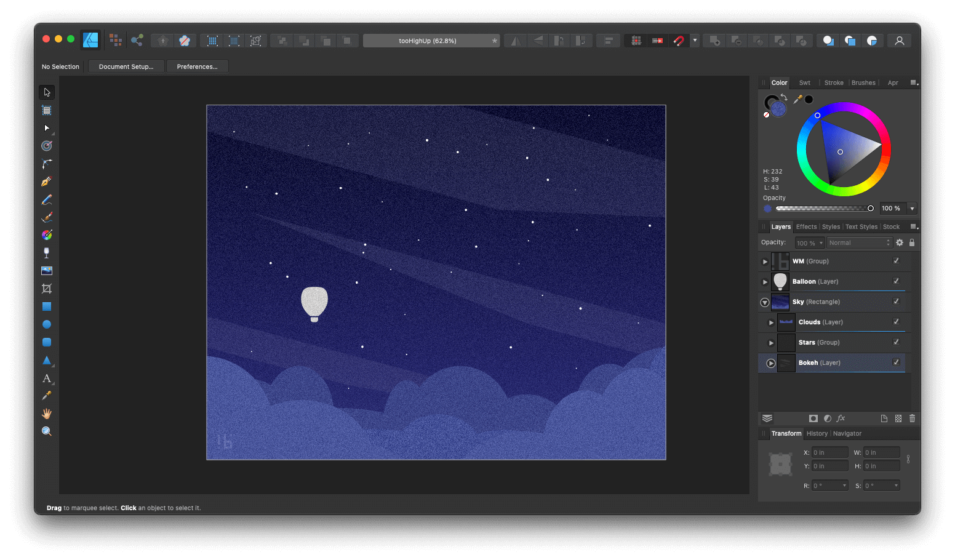The width and height of the screenshot is (955, 560).
Task: Expand the WM group
Action: click(x=764, y=261)
